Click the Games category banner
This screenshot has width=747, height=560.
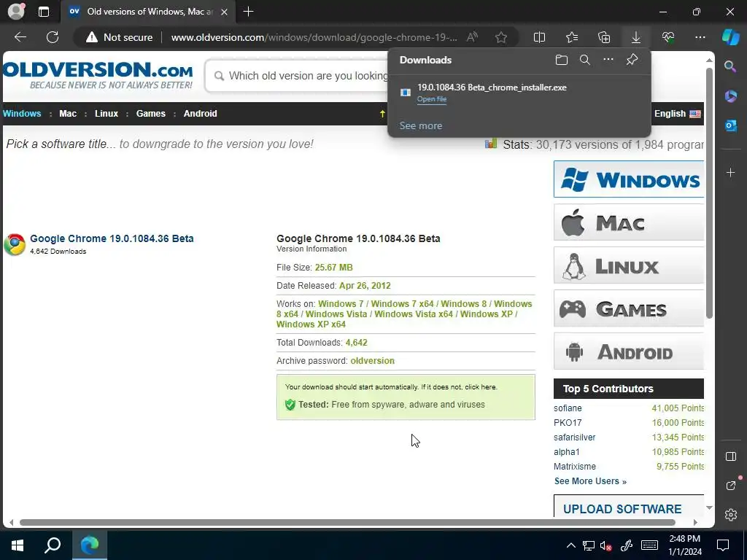pos(628,308)
